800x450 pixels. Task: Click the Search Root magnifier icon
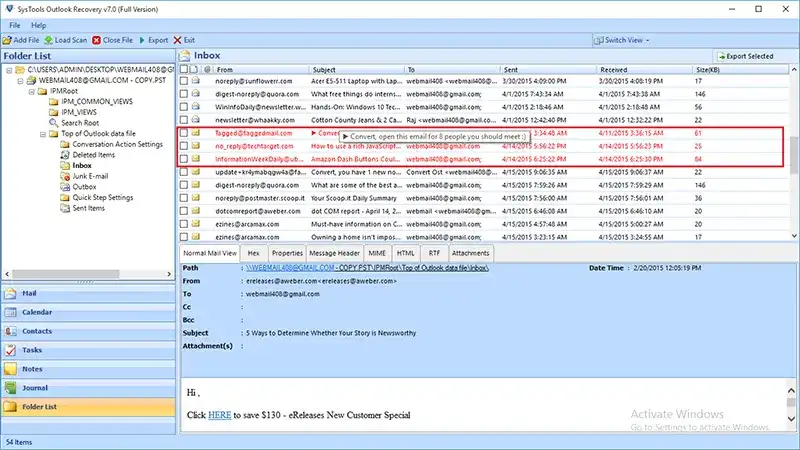coord(54,122)
